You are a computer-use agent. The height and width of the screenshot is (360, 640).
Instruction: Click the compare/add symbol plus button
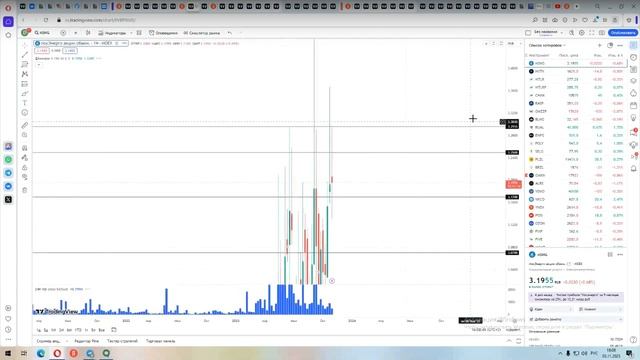(x=63, y=33)
